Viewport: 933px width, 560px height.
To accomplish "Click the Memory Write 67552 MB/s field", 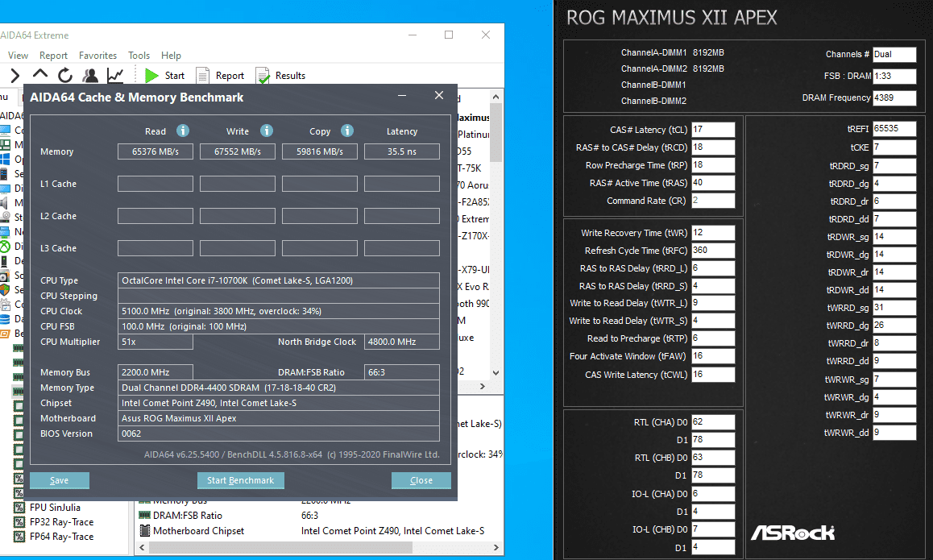I will [238, 151].
